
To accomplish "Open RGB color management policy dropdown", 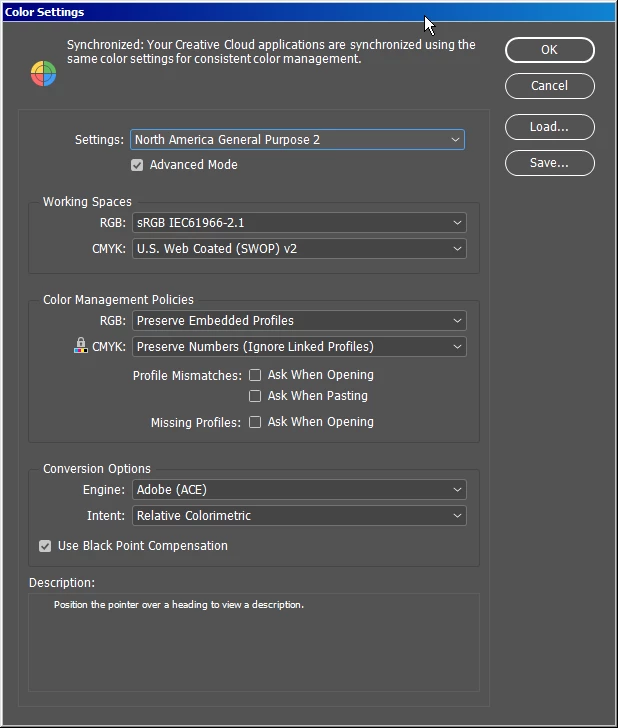I will click(x=299, y=321).
